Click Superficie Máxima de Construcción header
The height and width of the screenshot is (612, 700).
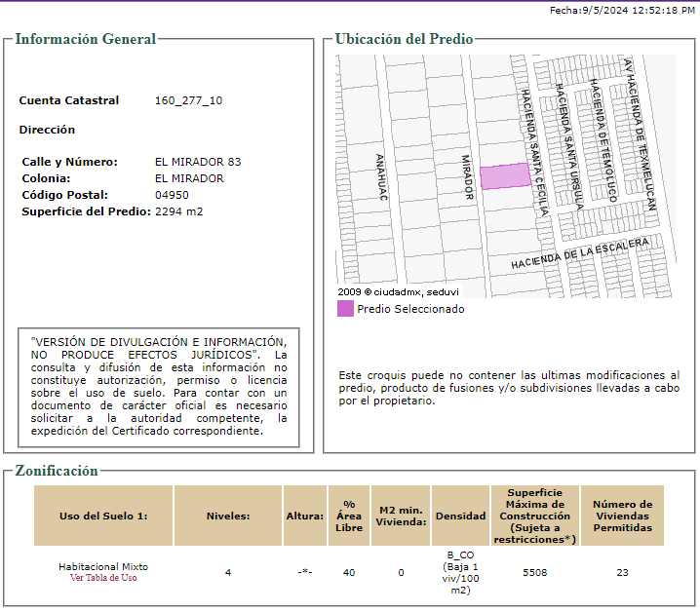pos(535,516)
